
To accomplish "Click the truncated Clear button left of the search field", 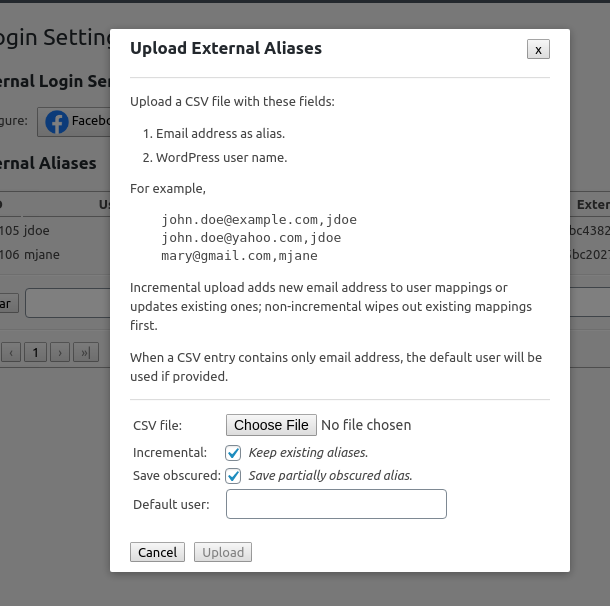I will click(x=8, y=302).
